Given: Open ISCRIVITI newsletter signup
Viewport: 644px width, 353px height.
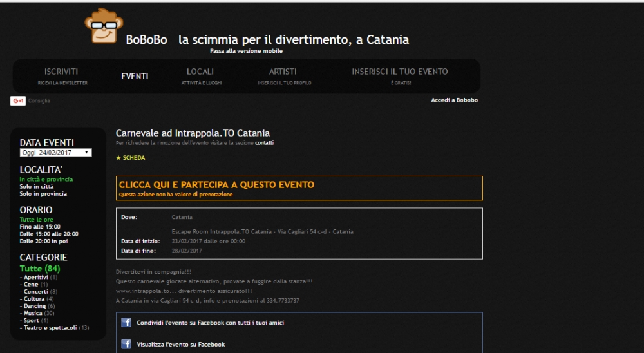Looking at the screenshot, I should tap(62, 75).
